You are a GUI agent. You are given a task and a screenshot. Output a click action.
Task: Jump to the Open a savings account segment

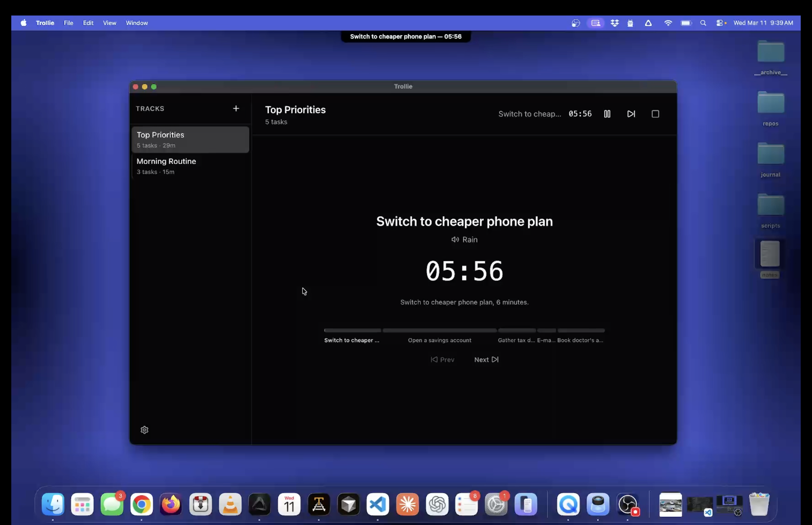click(439, 330)
